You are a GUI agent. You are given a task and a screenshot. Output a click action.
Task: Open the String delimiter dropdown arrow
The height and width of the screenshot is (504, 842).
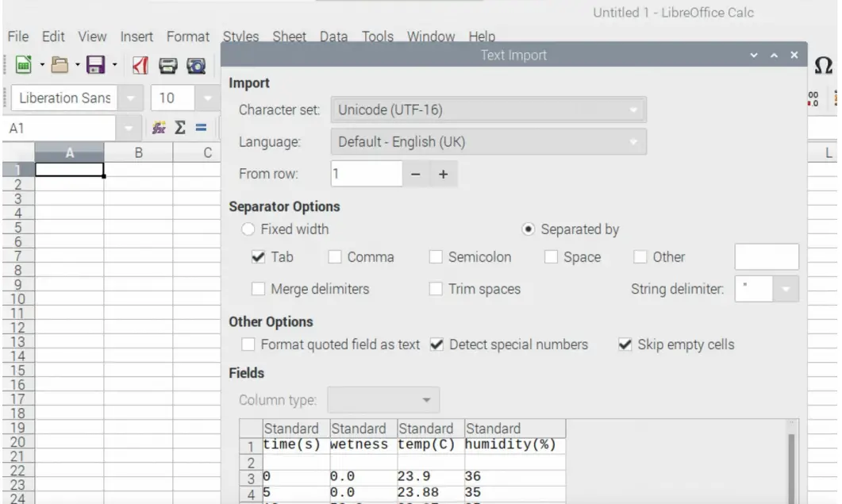[786, 289]
